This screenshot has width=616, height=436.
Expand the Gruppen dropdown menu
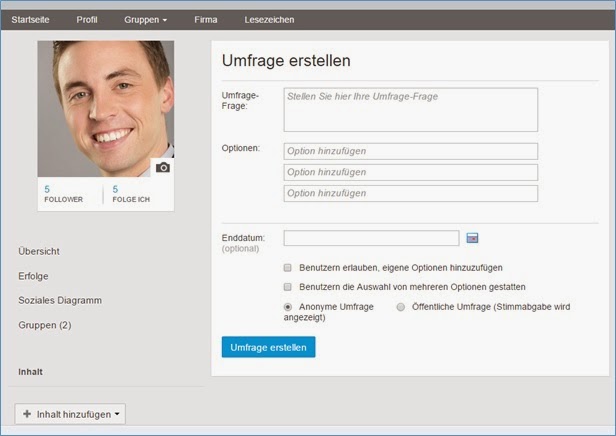146,19
